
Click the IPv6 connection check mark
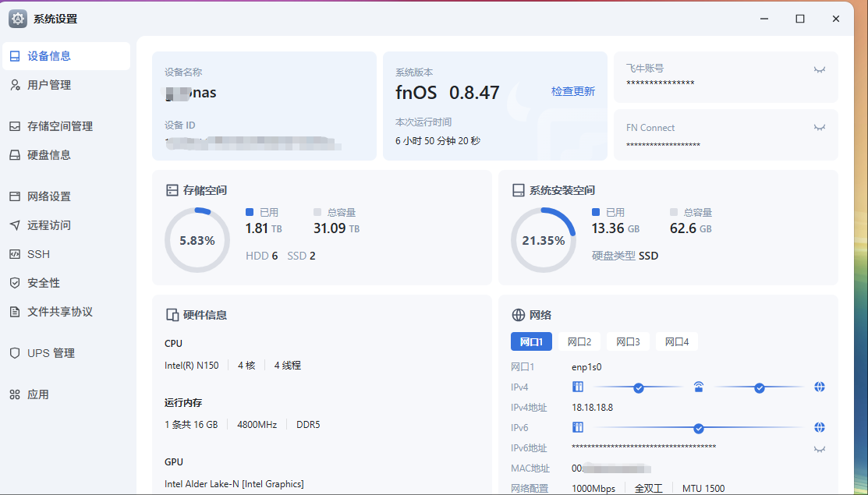click(x=699, y=428)
